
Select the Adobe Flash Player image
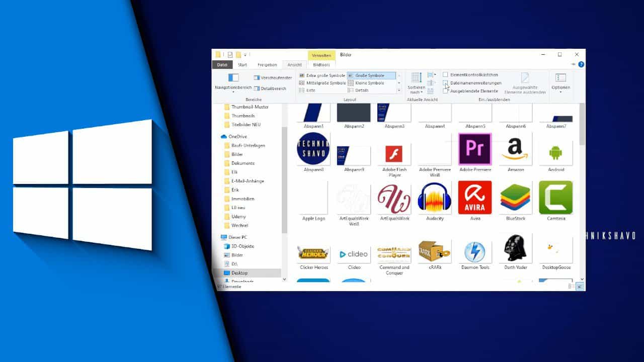(394, 153)
